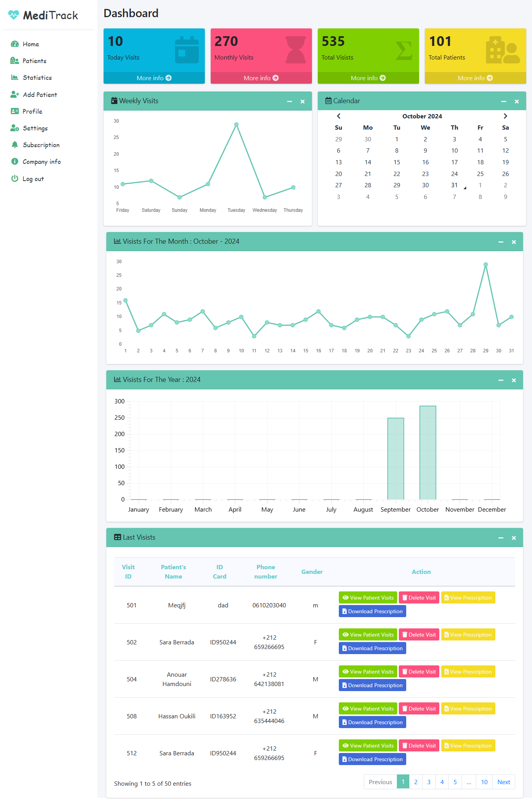Advance calendar to next month
The width and height of the screenshot is (532, 804).
[x=505, y=116]
